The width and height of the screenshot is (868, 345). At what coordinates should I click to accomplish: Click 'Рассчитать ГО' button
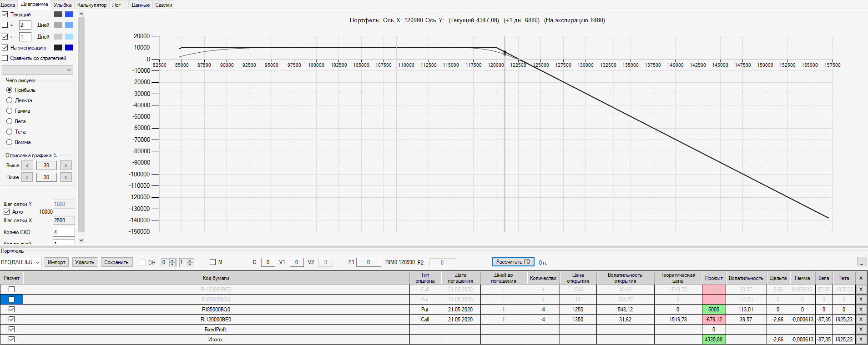pos(513,262)
